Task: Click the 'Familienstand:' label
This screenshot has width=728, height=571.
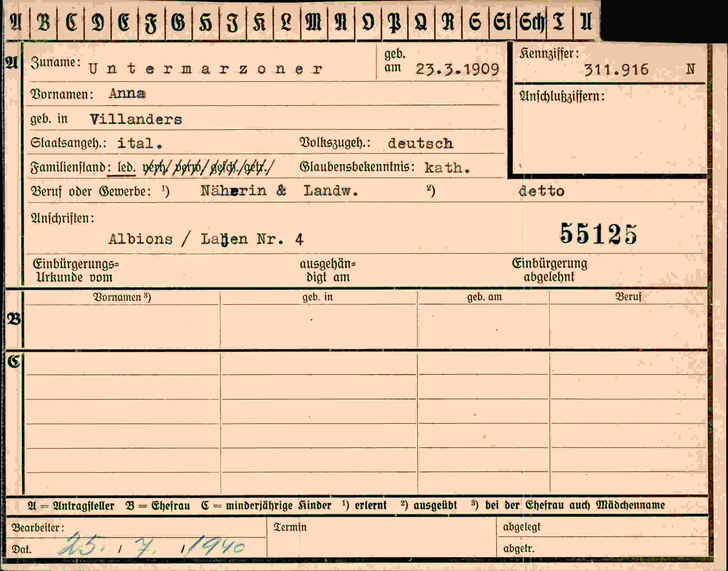Action: [x=70, y=168]
